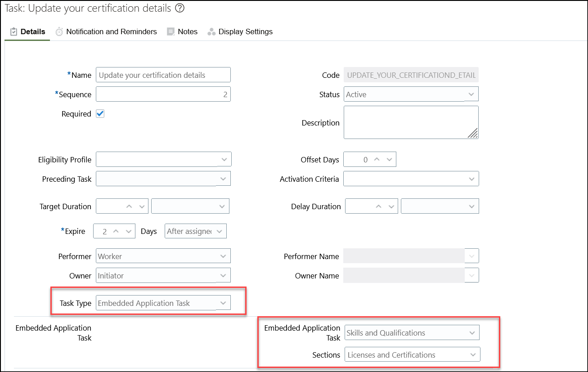Click into the Sequence input field
This screenshot has width=588, height=372.
(x=163, y=94)
